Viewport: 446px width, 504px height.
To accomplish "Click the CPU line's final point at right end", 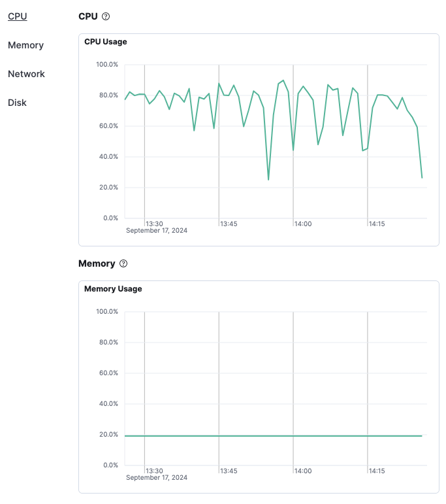I will [x=422, y=177].
